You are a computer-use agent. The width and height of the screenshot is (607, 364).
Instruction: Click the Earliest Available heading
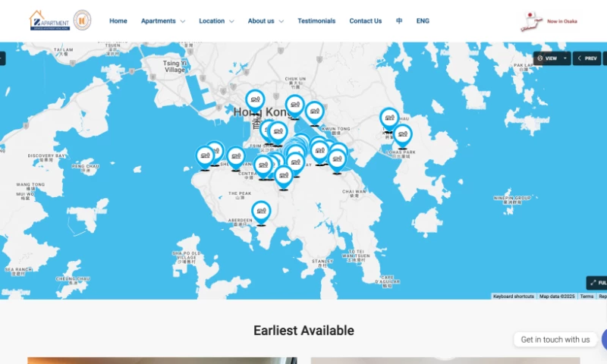[304, 331]
